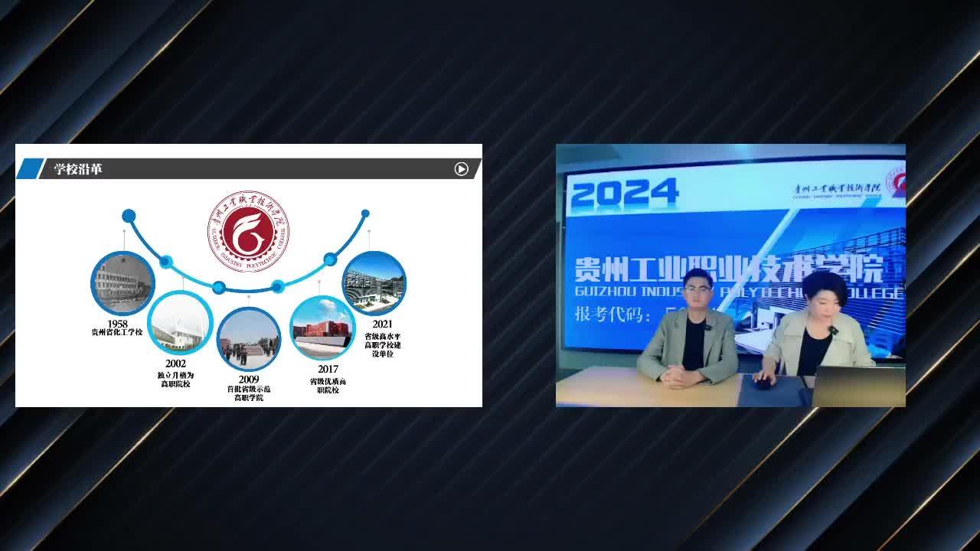Select the 2009 campus photo circle
Image resolution: width=980 pixels, height=551 pixels.
click(249, 339)
